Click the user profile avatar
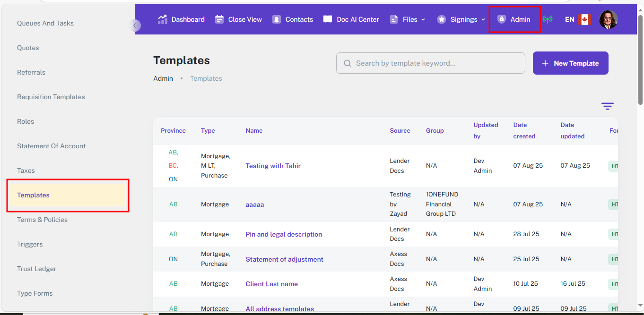The height and width of the screenshot is (315, 644). tap(608, 19)
